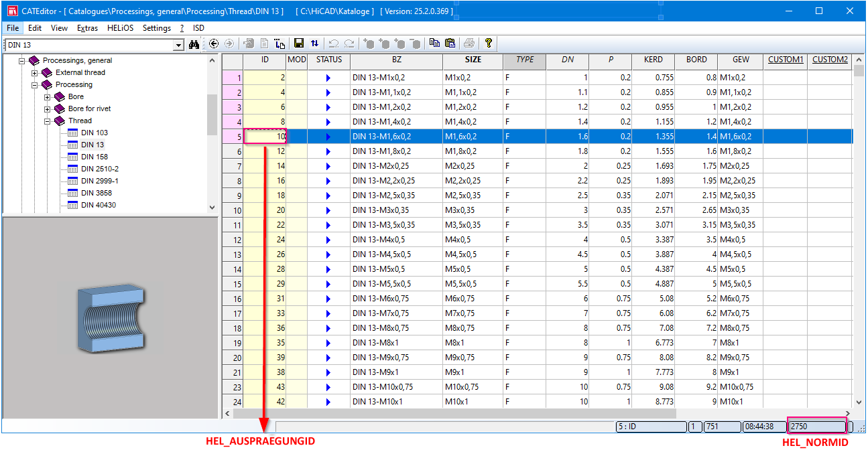Screen dimensions: 868x452
Task: Open the Extras menu
Action: click(87, 28)
